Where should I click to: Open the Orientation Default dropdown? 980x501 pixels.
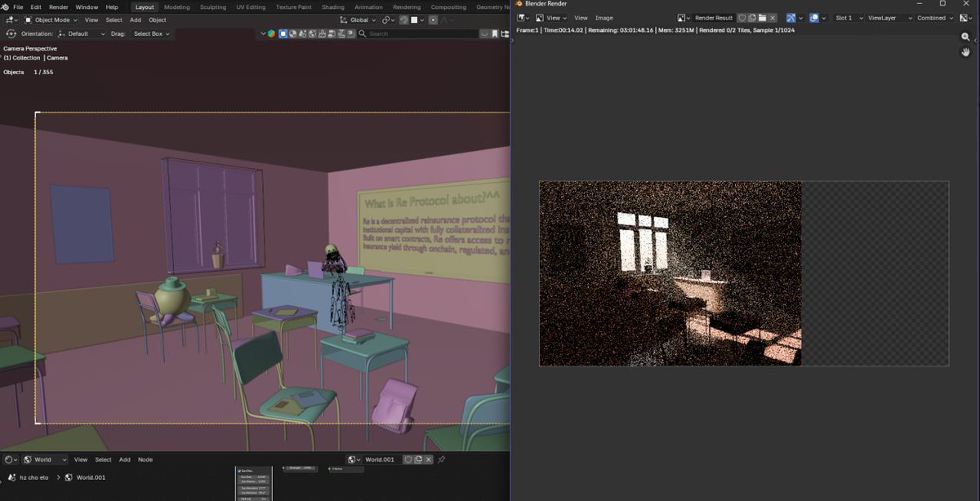pos(82,33)
